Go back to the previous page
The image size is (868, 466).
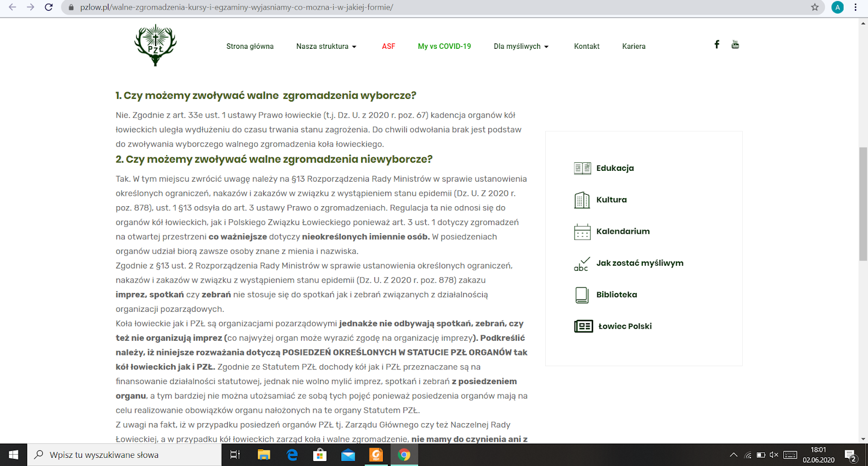click(x=12, y=8)
